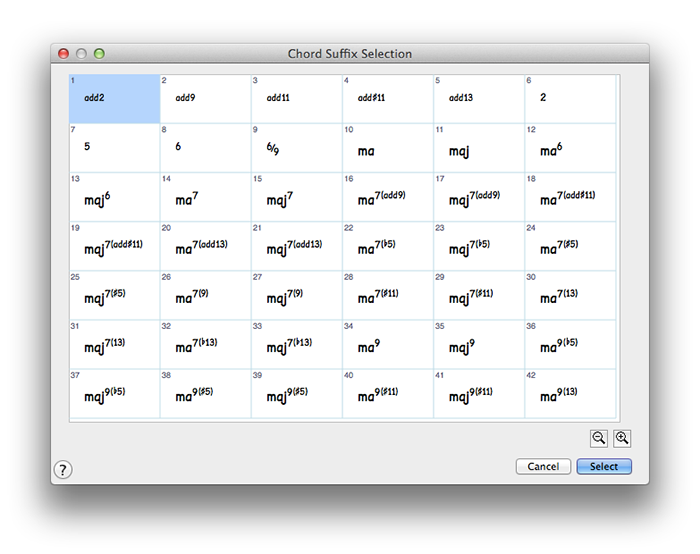Choose maj9(b5) suffix in cell 37
This screenshot has height=554, width=700.
click(114, 393)
